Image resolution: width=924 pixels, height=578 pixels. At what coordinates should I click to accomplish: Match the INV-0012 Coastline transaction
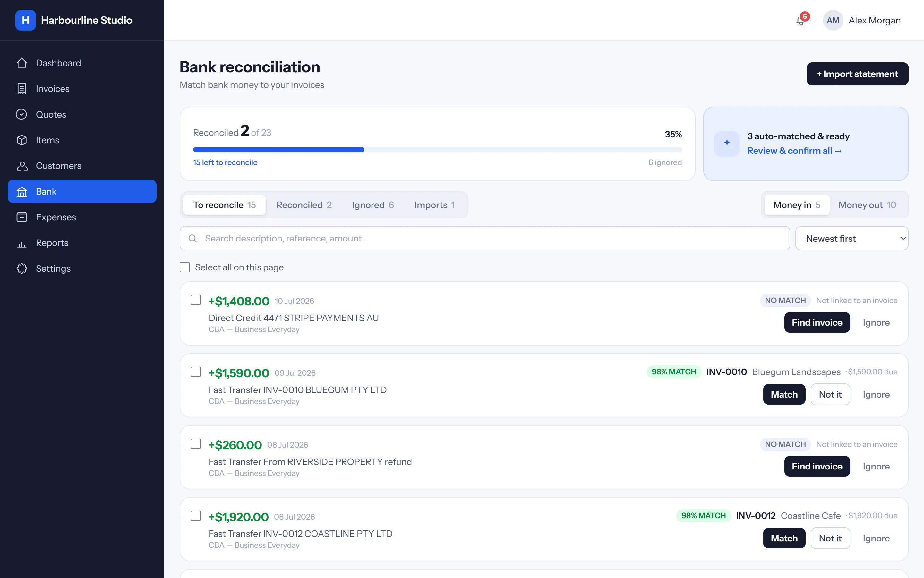click(x=784, y=538)
